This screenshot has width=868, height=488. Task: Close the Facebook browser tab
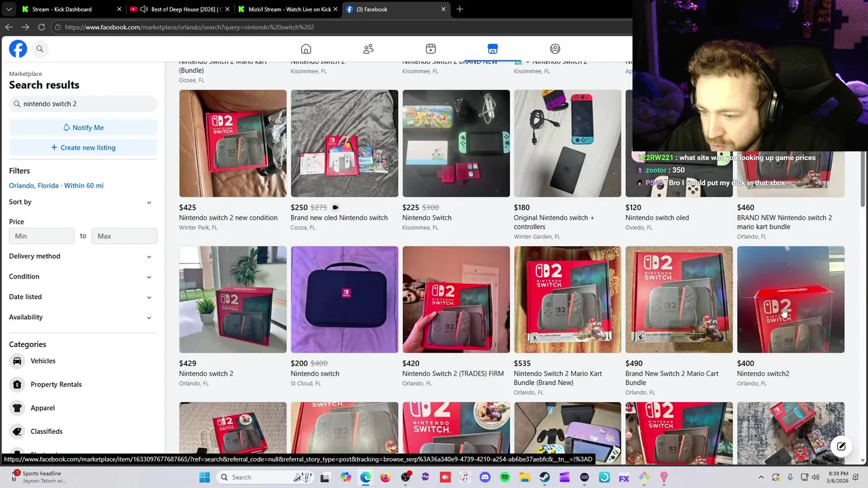[x=443, y=9]
